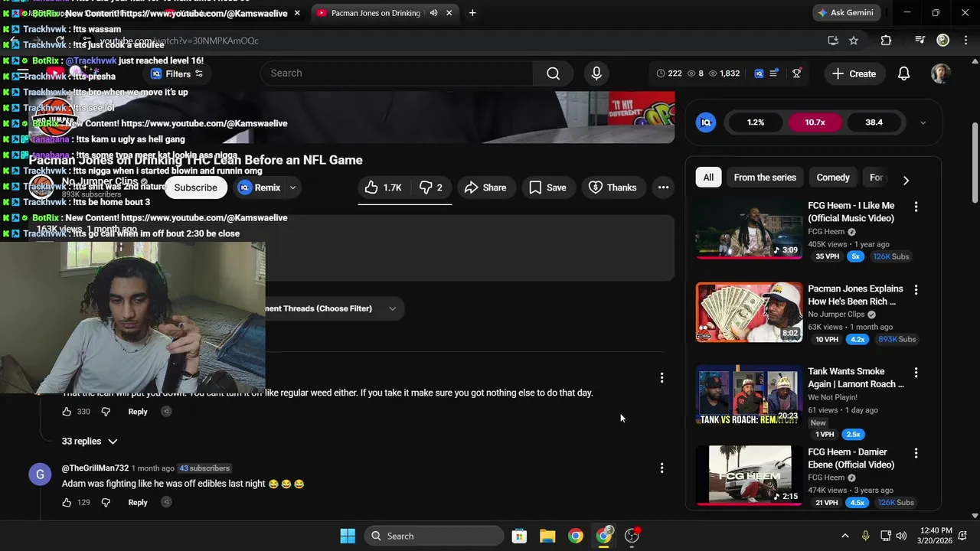Image resolution: width=980 pixels, height=551 pixels.
Task: Select the All chip in suggestions
Action: tap(708, 178)
